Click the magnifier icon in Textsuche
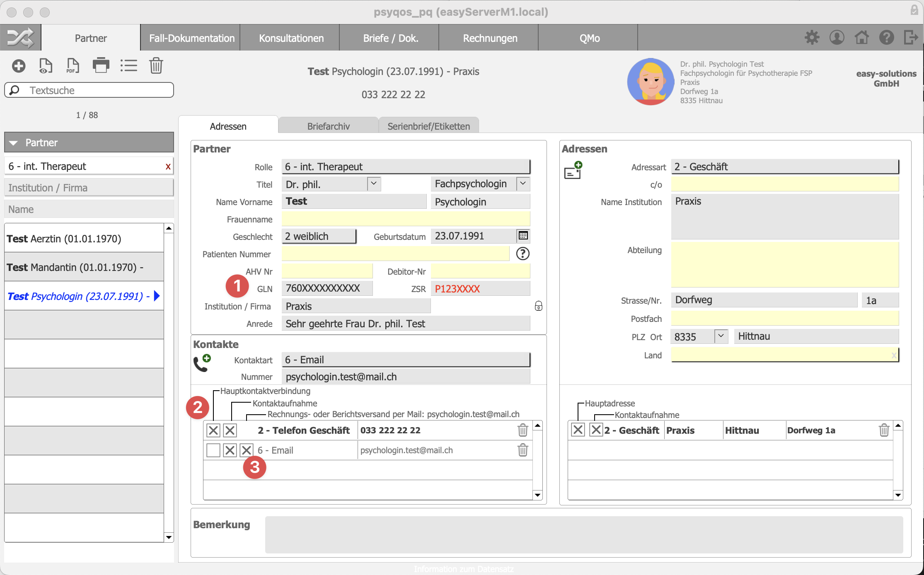924x575 pixels. (15, 90)
